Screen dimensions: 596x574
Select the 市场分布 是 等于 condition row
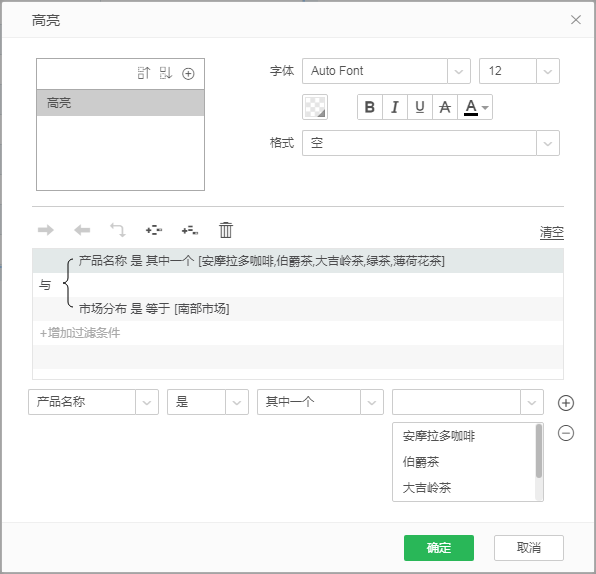click(x=298, y=309)
